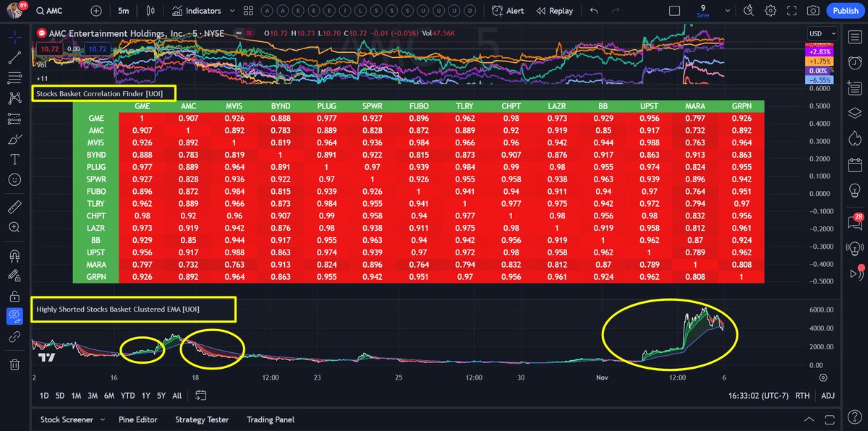Open the Fibonacci and Gann tools

point(14,77)
